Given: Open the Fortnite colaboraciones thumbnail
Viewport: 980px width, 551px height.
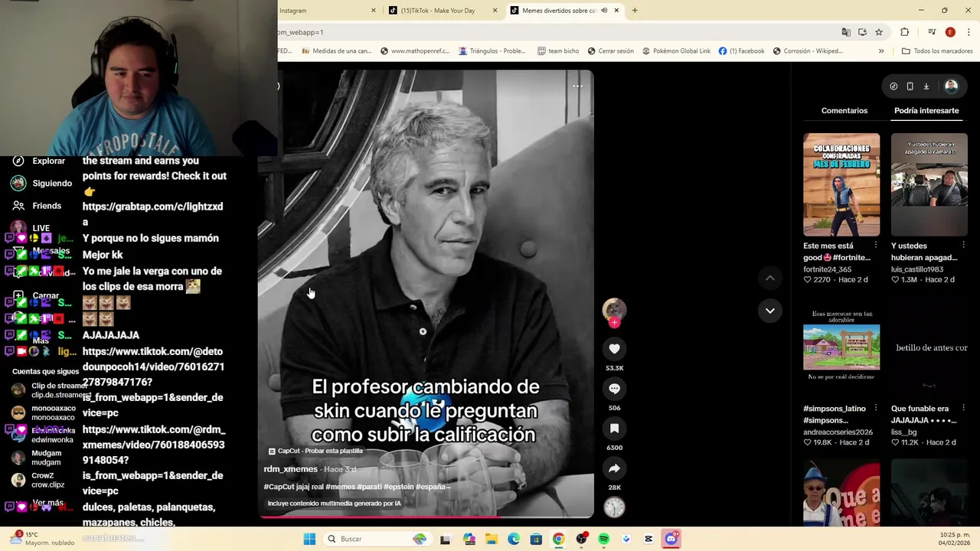Looking at the screenshot, I should point(841,184).
